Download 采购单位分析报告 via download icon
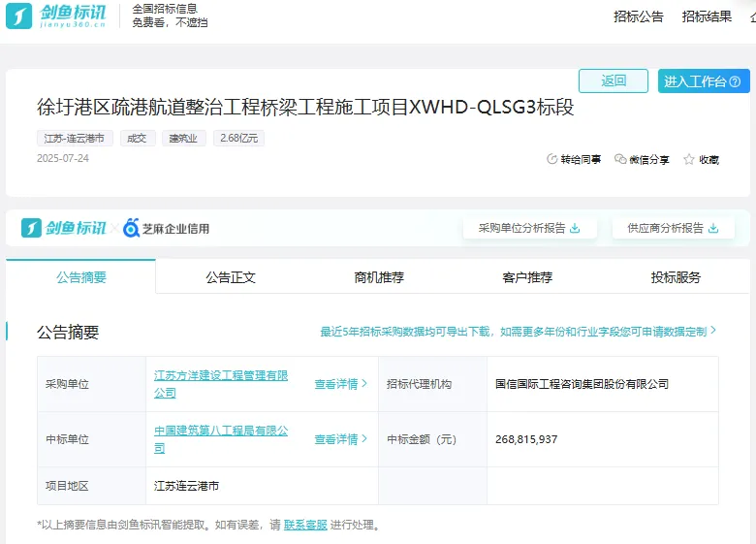This screenshot has width=756, height=544. point(575,229)
